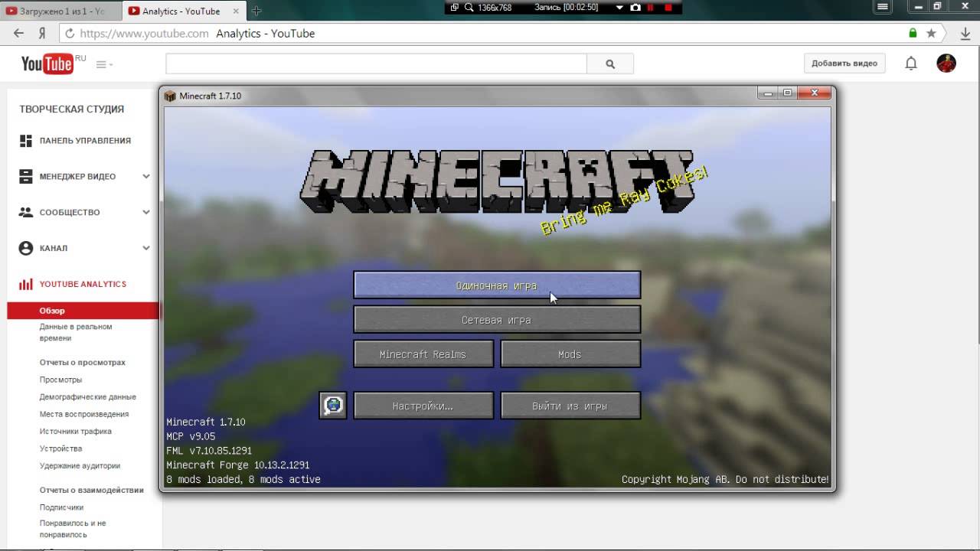The height and width of the screenshot is (551, 980).
Task: Open the YouTube guide menu icon
Action: coord(103,64)
